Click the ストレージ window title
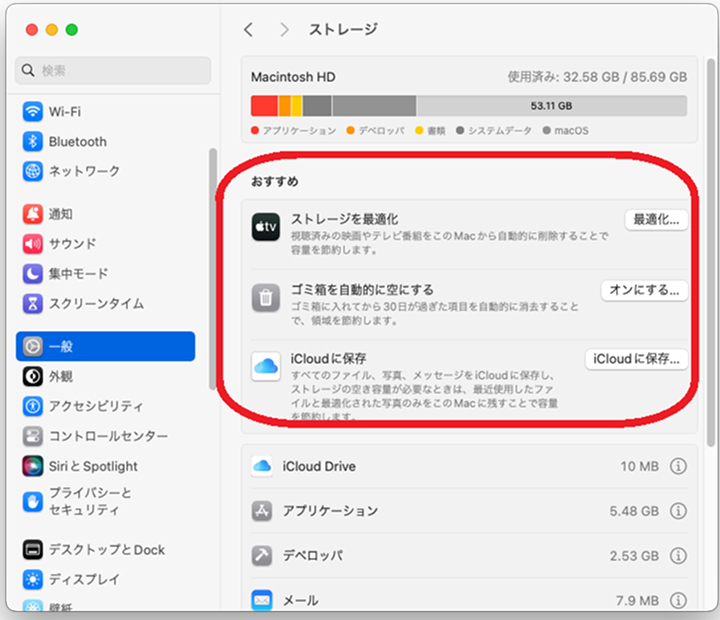This screenshot has height=620, width=720. (343, 29)
